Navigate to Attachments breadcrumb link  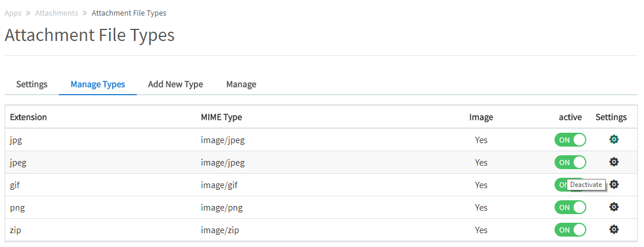(57, 13)
